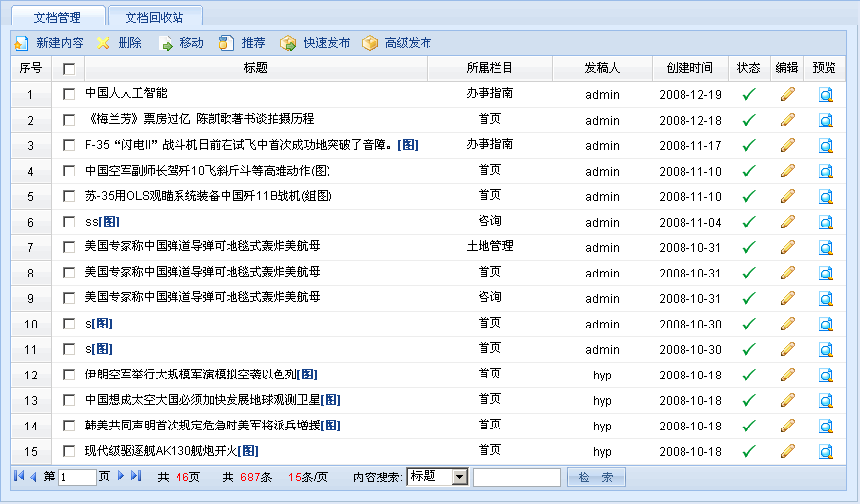Screen dimensions: 860x504
Task: Open the [图] link on F-35 row
Action: pyautogui.click(x=408, y=145)
